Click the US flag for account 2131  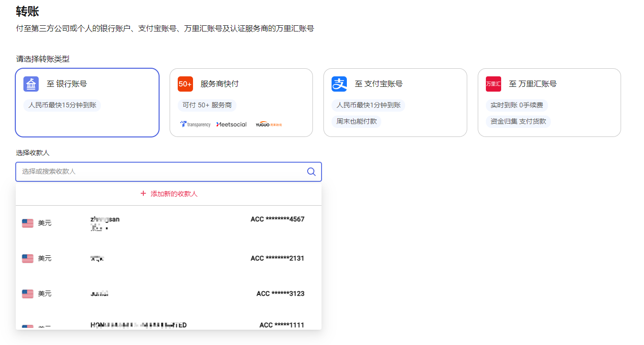(x=28, y=258)
